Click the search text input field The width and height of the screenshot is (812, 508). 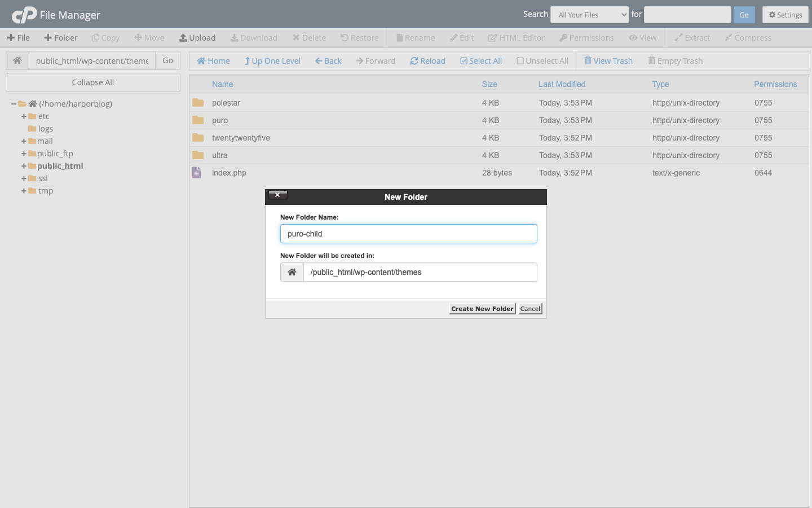point(687,15)
